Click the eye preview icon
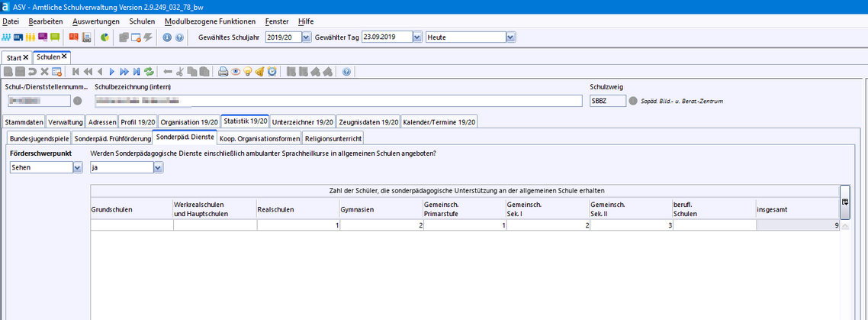Image resolution: width=868 pixels, height=320 pixels. [x=236, y=72]
